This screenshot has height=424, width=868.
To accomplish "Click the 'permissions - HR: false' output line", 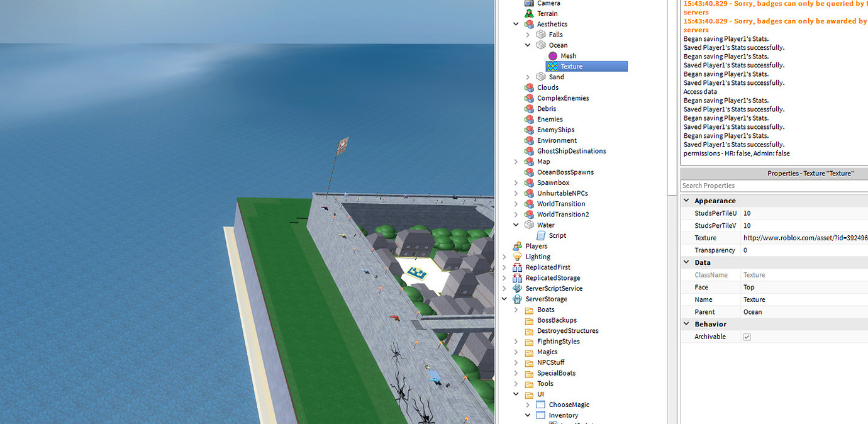I will pos(737,153).
